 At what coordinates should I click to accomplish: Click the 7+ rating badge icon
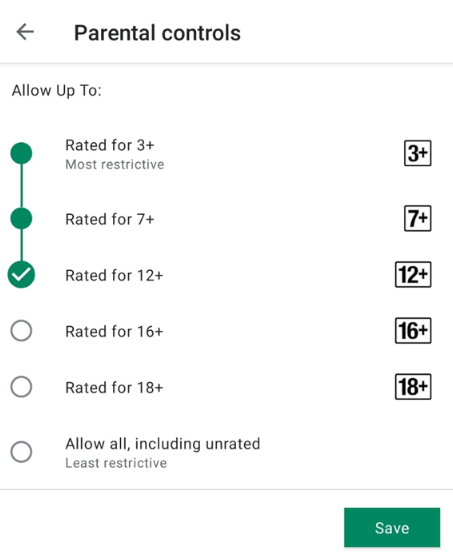[x=417, y=219]
